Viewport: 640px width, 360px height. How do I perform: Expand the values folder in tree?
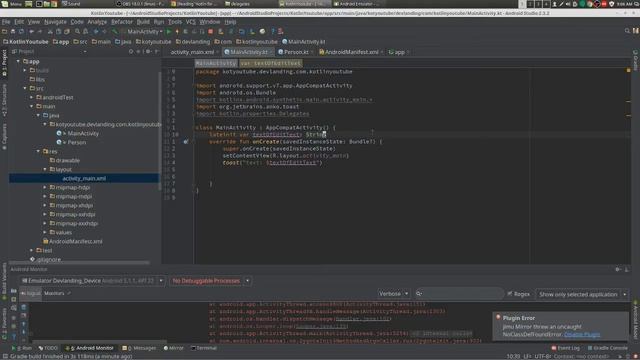45,232
